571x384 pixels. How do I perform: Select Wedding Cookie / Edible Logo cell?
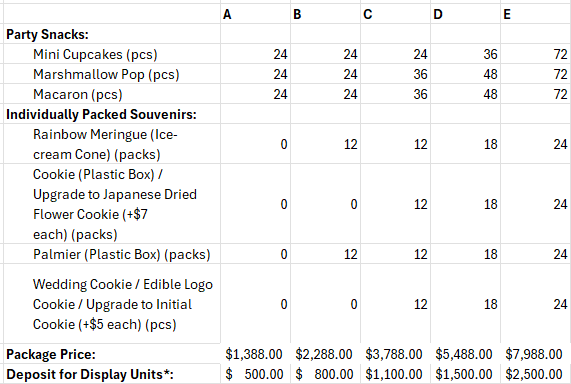point(112,303)
